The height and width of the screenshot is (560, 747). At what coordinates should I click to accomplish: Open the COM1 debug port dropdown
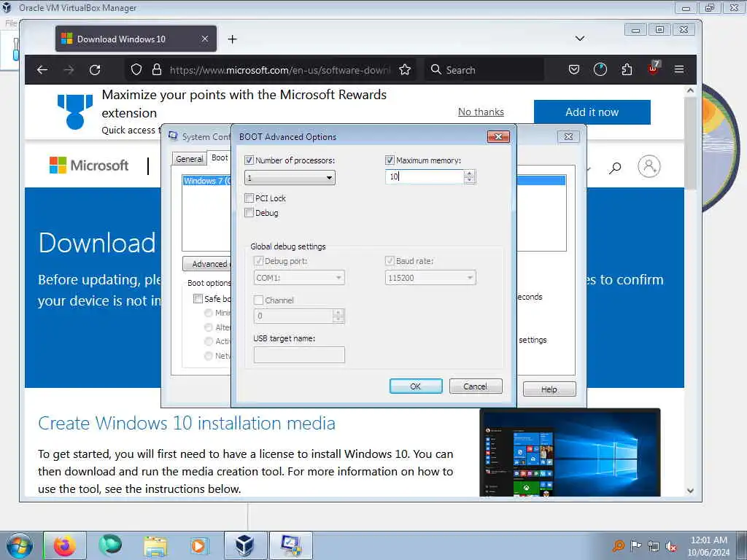[299, 278]
